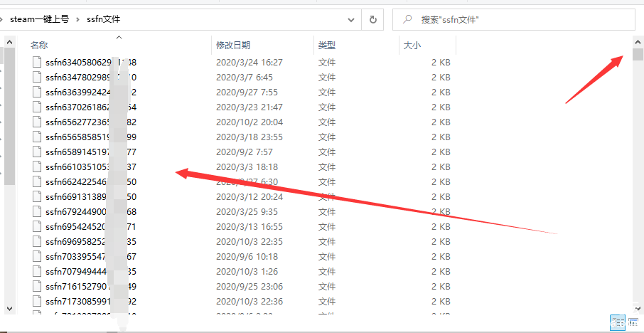Sort by 大小 column header

coord(412,45)
